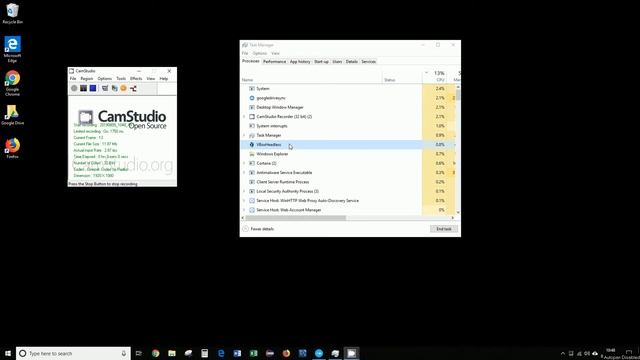Image resolution: width=640 pixels, height=360 pixels.
Task: Open the Google Drive desktop icon
Action: (12, 115)
